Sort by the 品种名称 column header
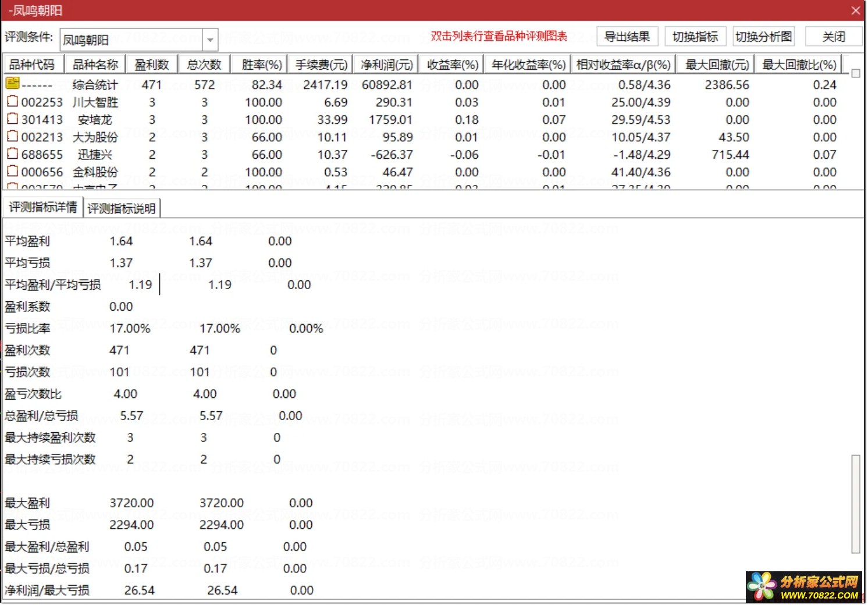 coord(95,64)
